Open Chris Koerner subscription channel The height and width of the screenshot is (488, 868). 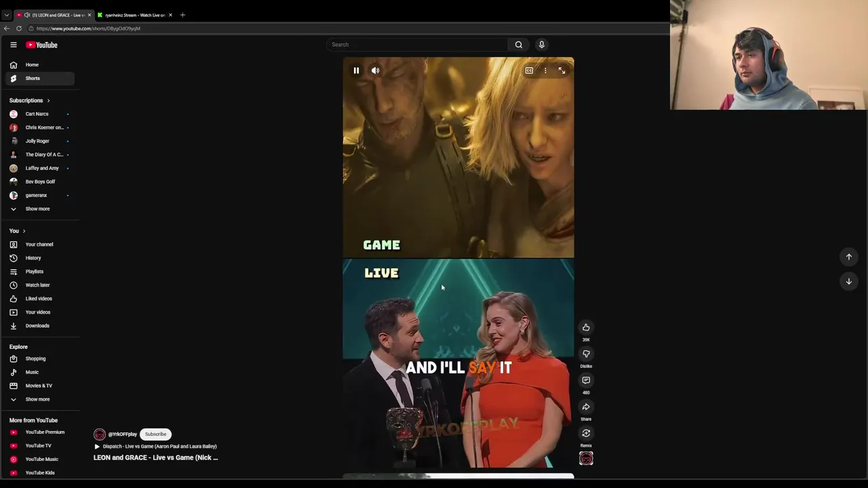pyautogui.click(x=40, y=127)
